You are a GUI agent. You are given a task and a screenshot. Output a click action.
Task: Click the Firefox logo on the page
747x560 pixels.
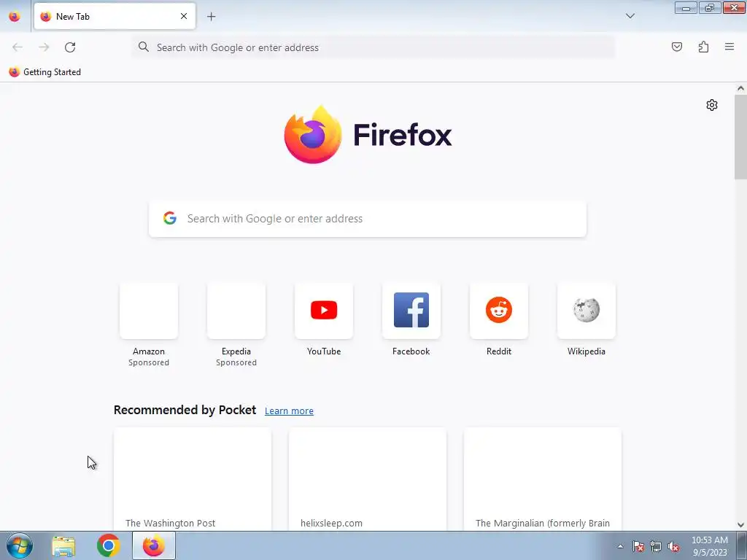coord(368,135)
